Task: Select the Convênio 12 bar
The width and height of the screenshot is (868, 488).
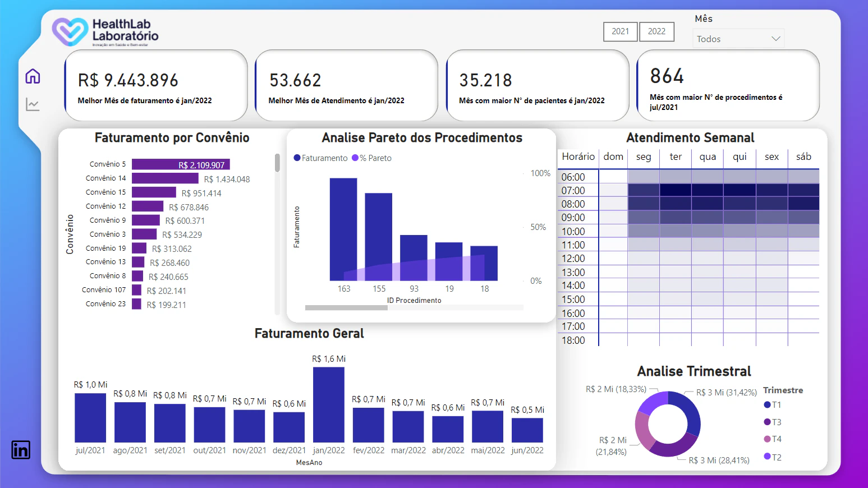Action: tap(148, 206)
